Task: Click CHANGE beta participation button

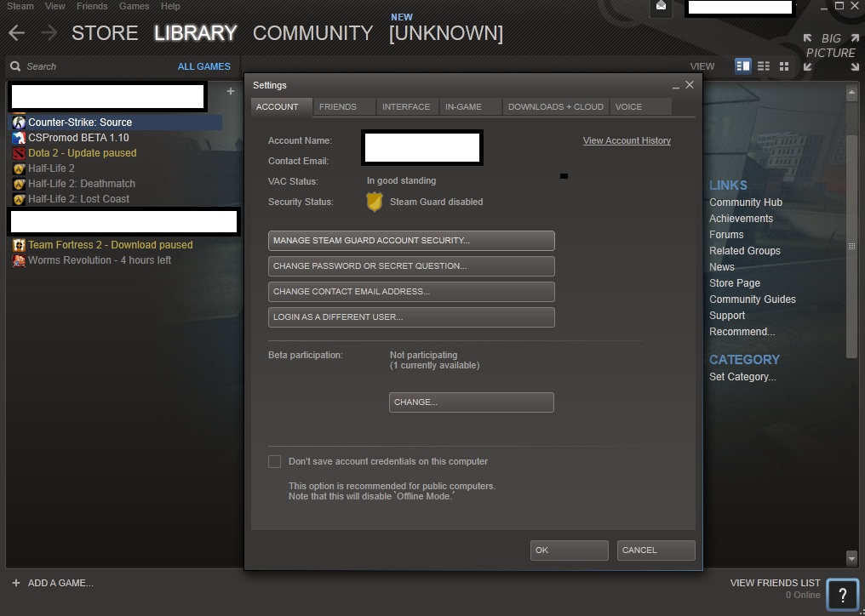Action: click(471, 402)
